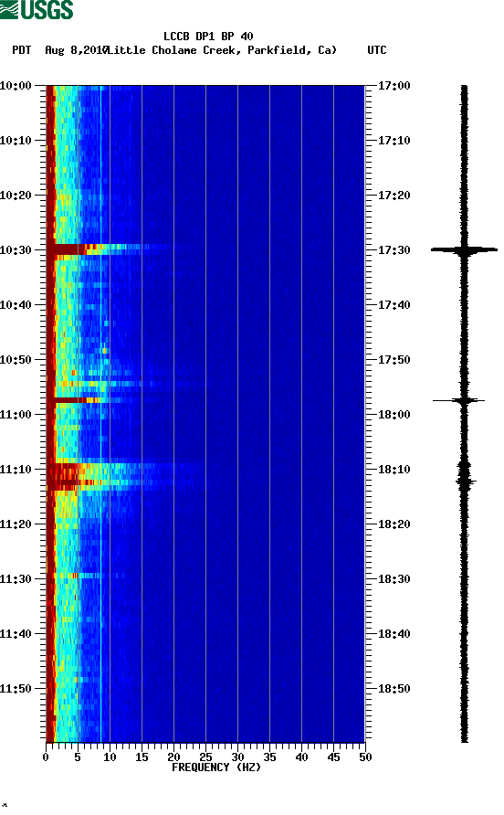Click the '17:10' UTC time label
This screenshot has width=504, height=815.
pos(394,141)
